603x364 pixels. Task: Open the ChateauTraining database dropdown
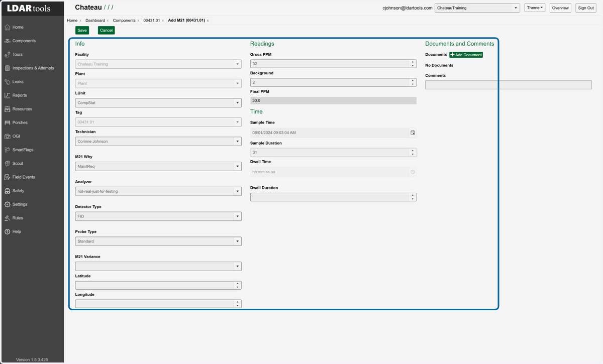477,8
